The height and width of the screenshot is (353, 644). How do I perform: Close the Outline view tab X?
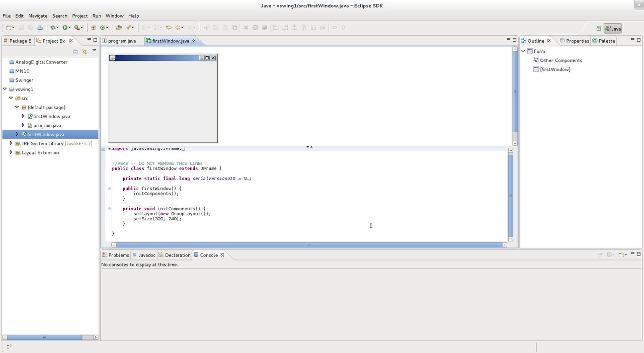click(549, 41)
